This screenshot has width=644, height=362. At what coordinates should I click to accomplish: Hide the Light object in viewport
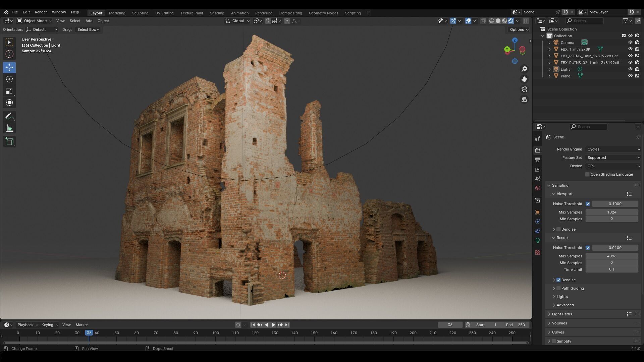coord(630,69)
